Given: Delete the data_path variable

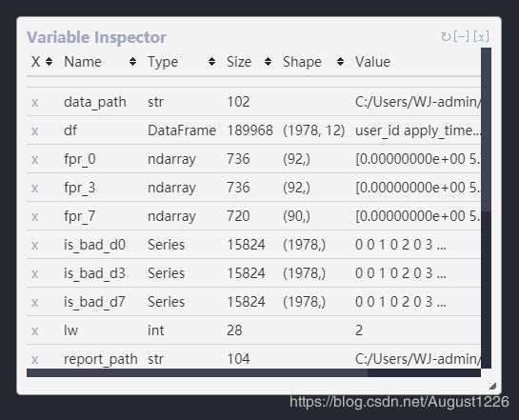Looking at the screenshot, I should coord(34,102).
